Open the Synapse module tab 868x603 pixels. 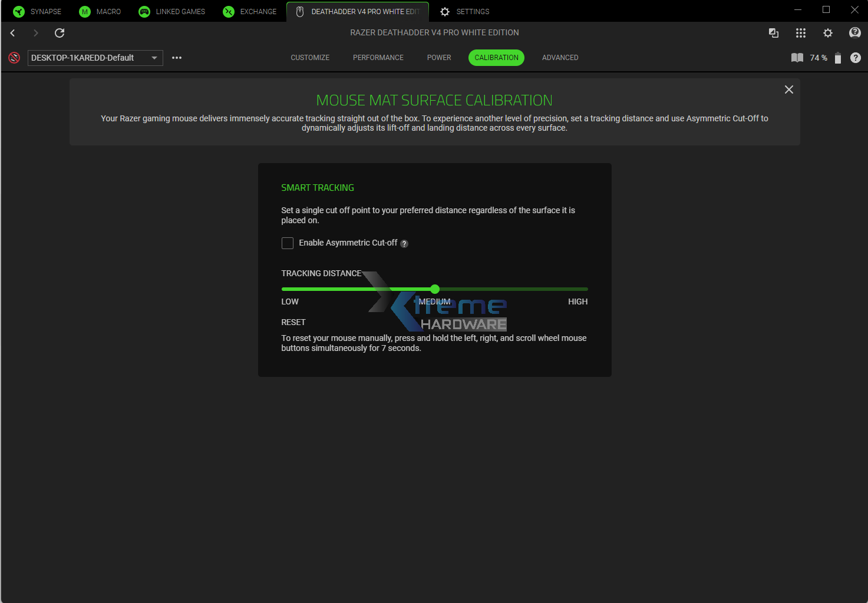pos(37,11)
